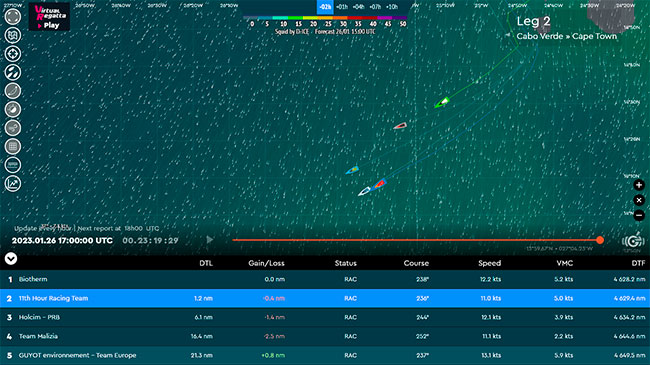Collapse the leaderboard with chevron-down button

[x=11, y=259]
